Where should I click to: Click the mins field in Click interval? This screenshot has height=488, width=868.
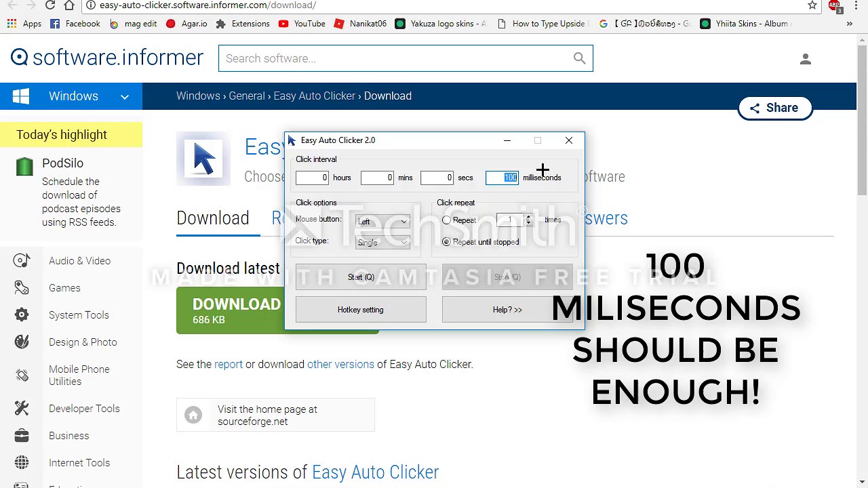click(377, 178)
